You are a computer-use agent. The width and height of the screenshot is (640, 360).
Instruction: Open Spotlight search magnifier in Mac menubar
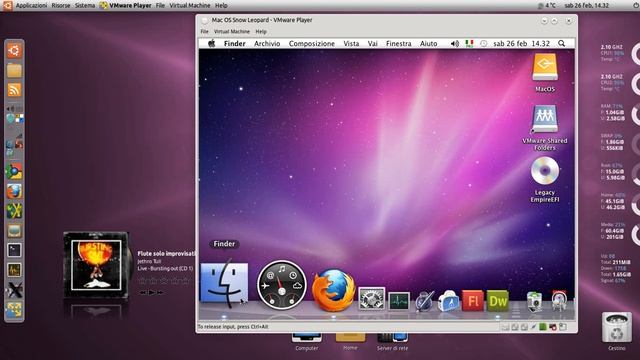(x=562, y=43)
